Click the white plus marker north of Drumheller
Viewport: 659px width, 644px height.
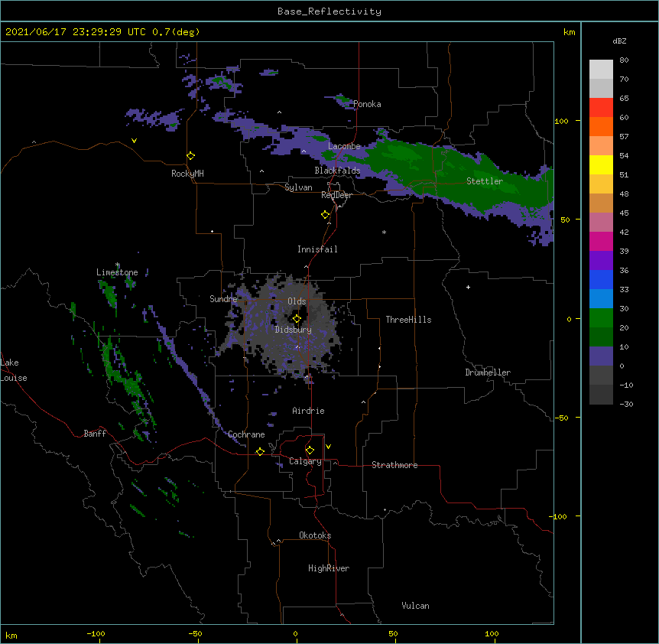pyautogui.click(x=468, y=287)
